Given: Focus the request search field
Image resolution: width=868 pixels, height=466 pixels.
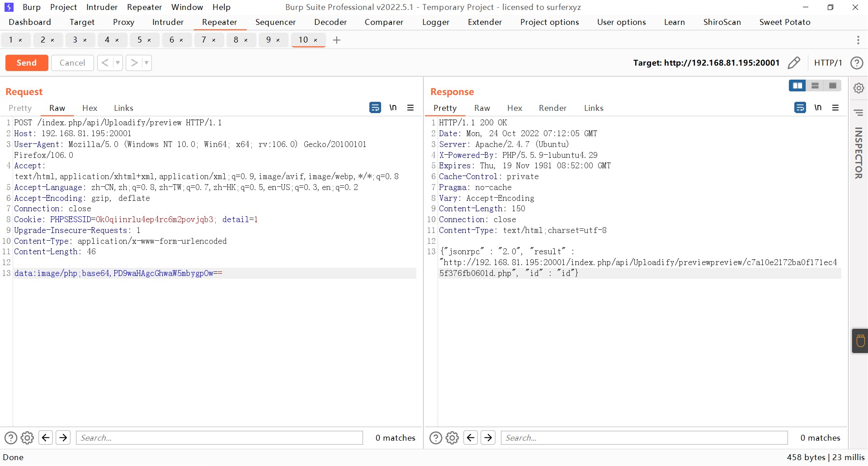Looking at the screenshot, I should [219, 438].
